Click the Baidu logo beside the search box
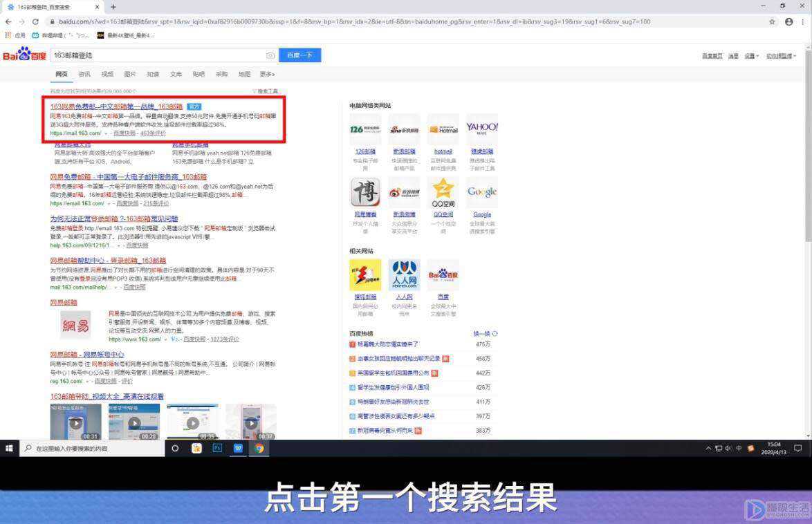Screen dimensions: 812x524 pyautogui.click(x=24, y=55)
